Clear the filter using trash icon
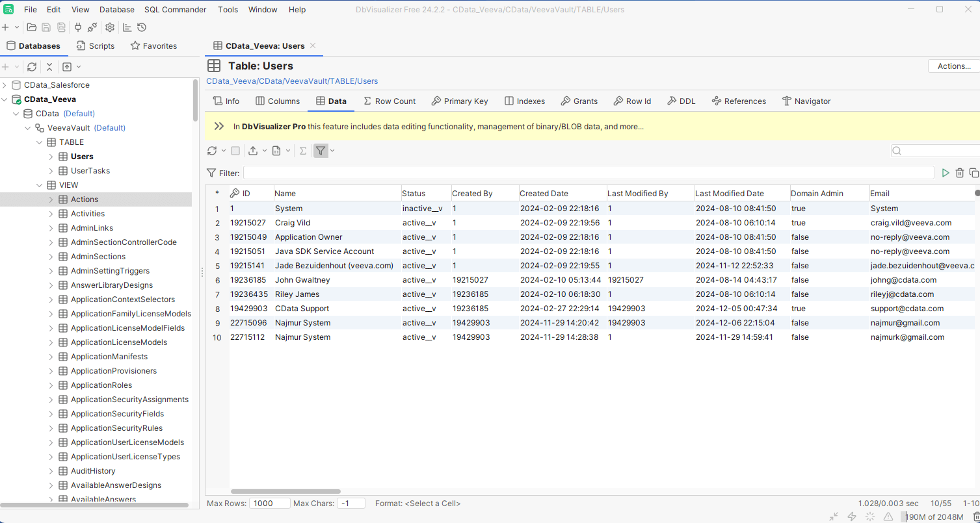This screenshot has width=980, height=523. pyautogui.click(x=960, y=173)
